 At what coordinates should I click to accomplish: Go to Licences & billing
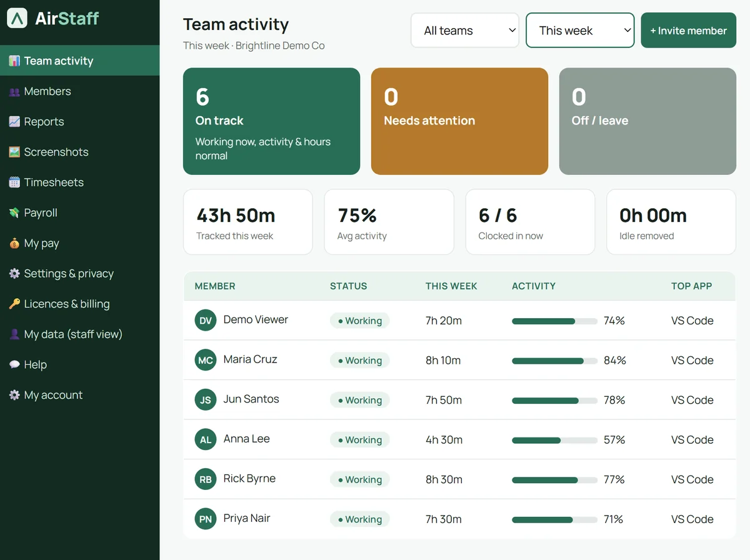80,304
